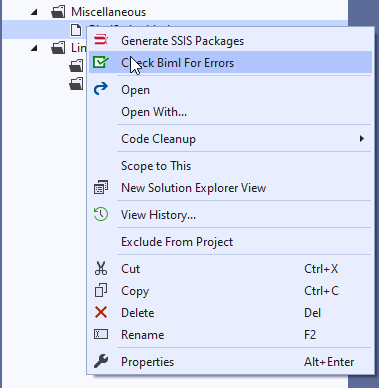Click the Cut scissors icon
The width and height of the screenshot is (379, 388).
pyautogui.click(x=101, y=268)
